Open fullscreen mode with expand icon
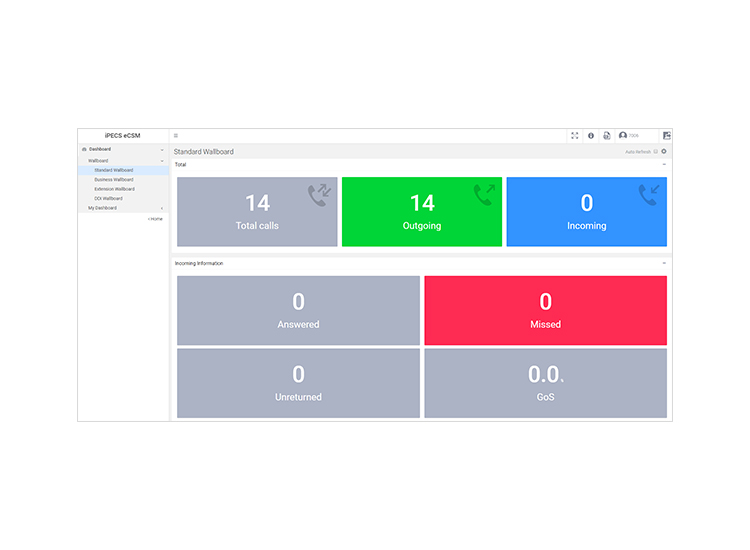Screen dimensions: 750x550 574,136
